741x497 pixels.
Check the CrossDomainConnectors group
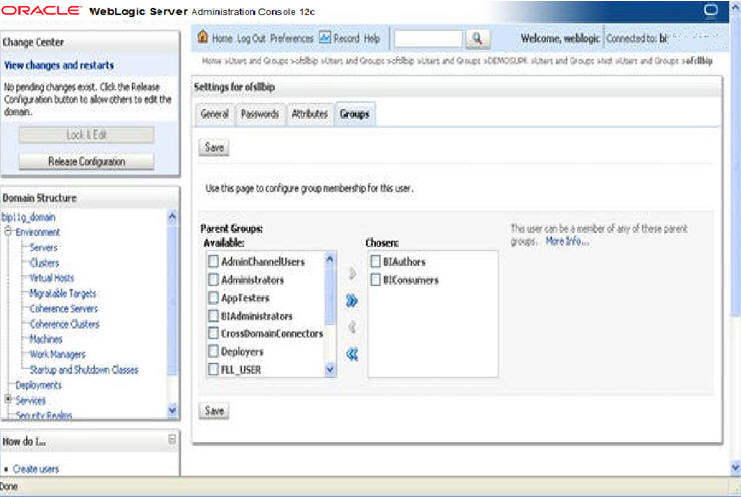214,334
